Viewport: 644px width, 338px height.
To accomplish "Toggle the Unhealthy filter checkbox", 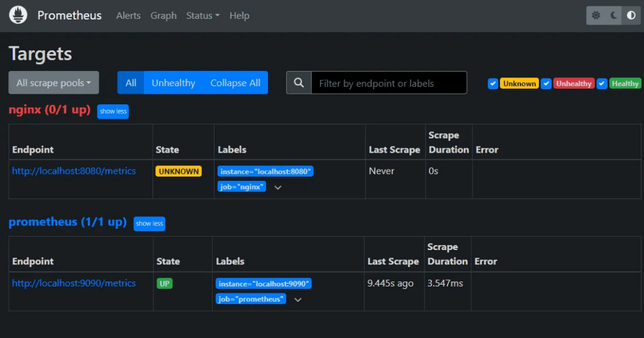I will click(x=547, y=84).
